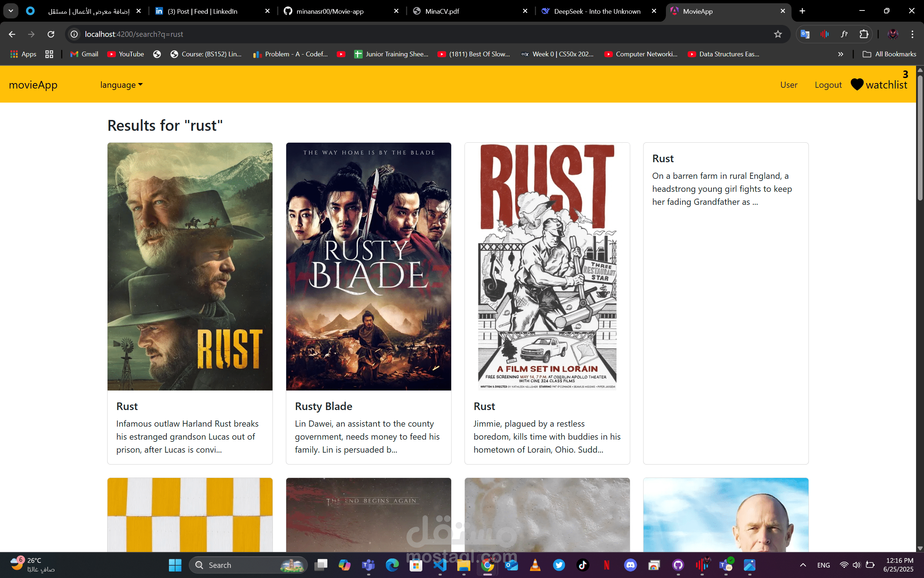Open GitHub Desktop from taskbar
This screenshot has height=578, width=924.
(x=678, y=565)
